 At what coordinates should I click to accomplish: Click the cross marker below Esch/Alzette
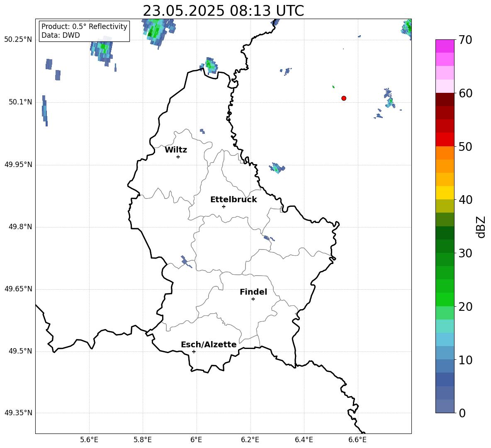[194, 351]
